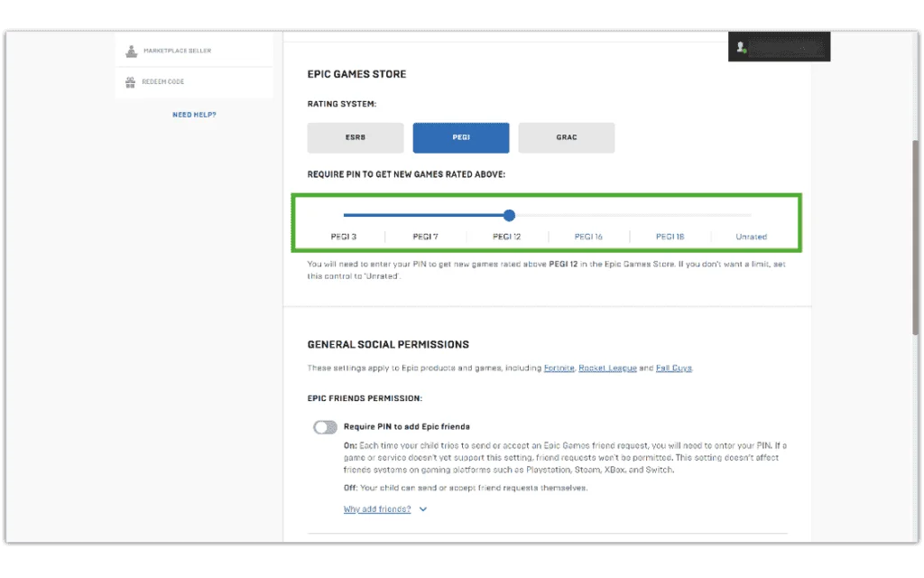
Task: Set rating limit to PEGI 16
Action: [x=588, y=237]
